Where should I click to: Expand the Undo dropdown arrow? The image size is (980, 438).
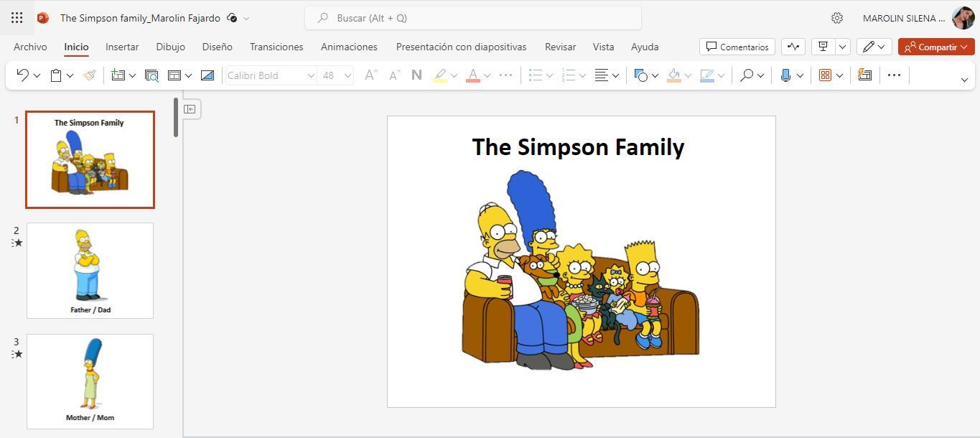coord(37,75)
